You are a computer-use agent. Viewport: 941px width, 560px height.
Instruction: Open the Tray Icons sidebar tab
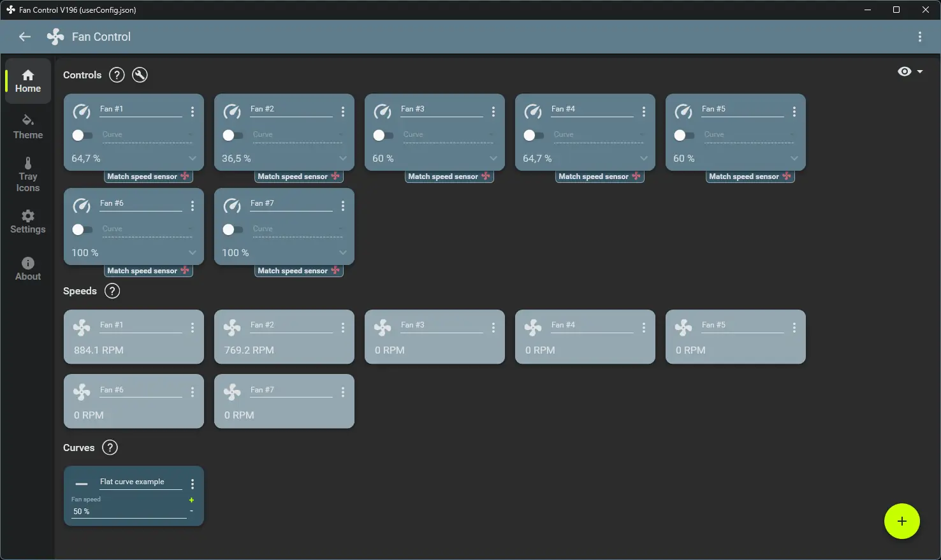click(28, 175)
